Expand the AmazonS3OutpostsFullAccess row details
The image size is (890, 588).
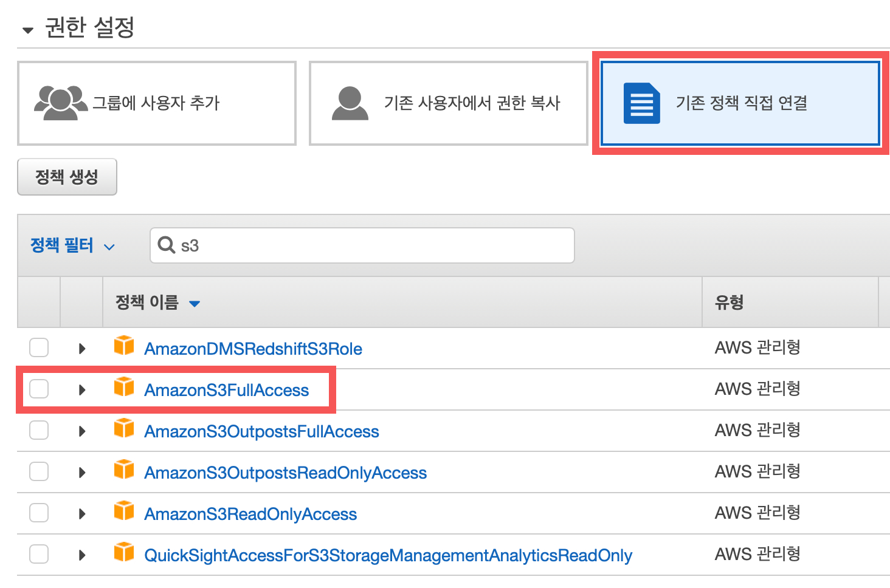click(82, 431)
